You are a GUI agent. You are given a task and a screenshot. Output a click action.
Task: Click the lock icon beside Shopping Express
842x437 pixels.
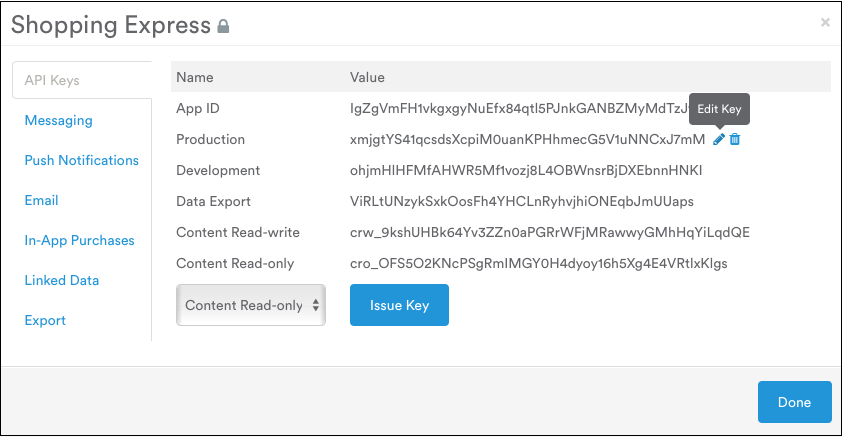[x=223, y=26]
